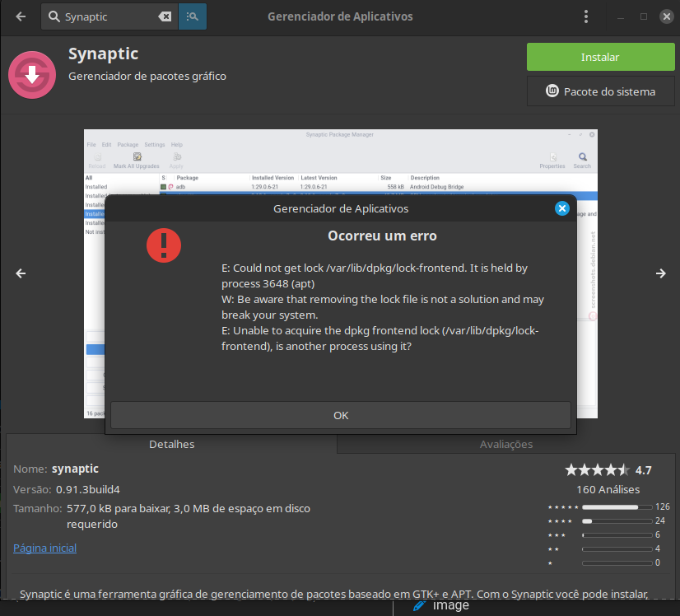The image size is (680, 616).
Task: Click the pencil icon beside image
Action: pyautogui.click(x=420, y=605)
